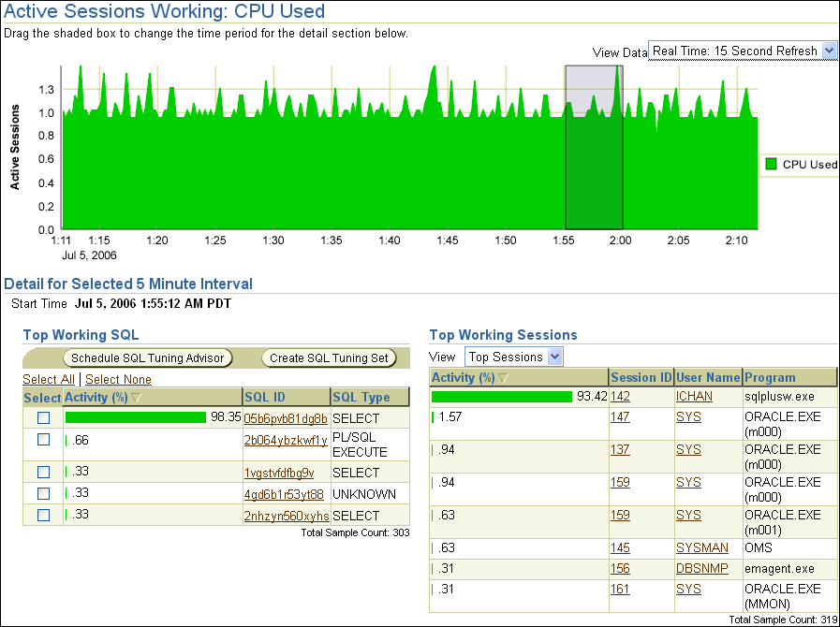This screenshot has width=840, height=627.
Task: Click sort arrow in Top Working SQL Activity column
Action: pos(138,398)
